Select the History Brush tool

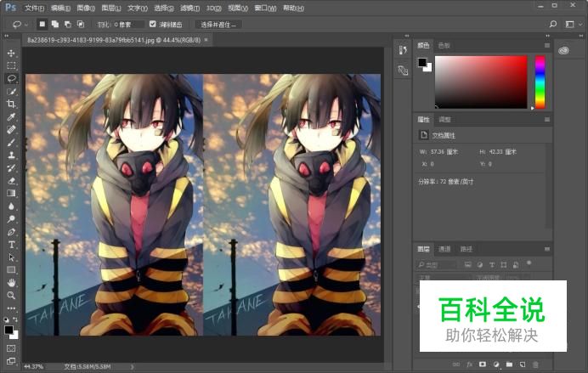tap(11, 167)
